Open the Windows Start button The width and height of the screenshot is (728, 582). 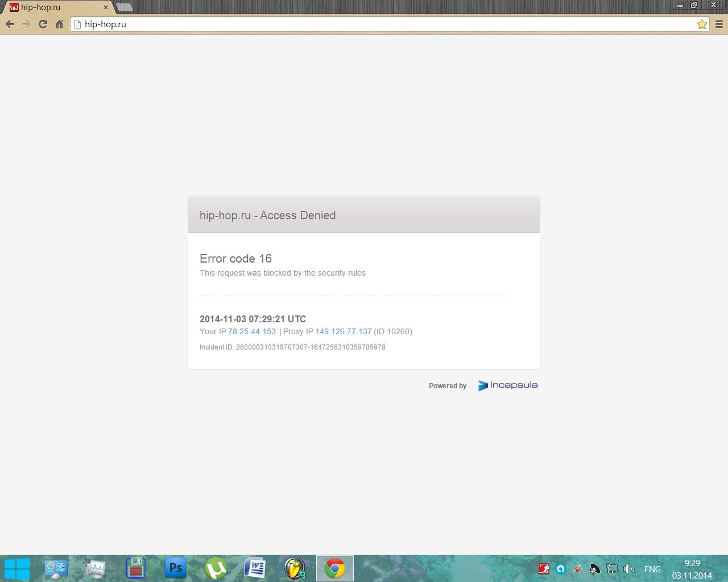[16, 568]
